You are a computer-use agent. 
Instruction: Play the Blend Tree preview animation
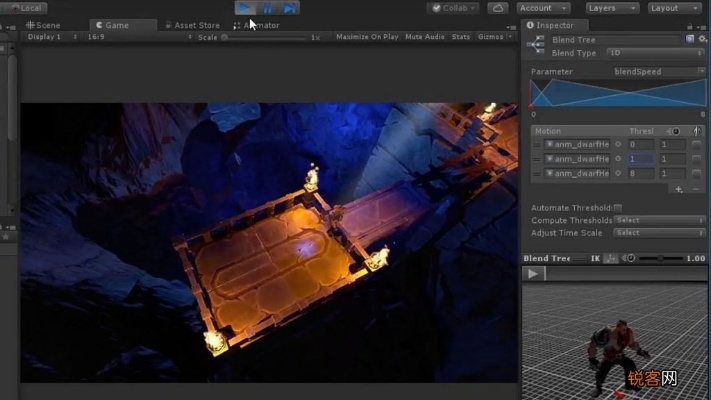click(x=534, y=273)
